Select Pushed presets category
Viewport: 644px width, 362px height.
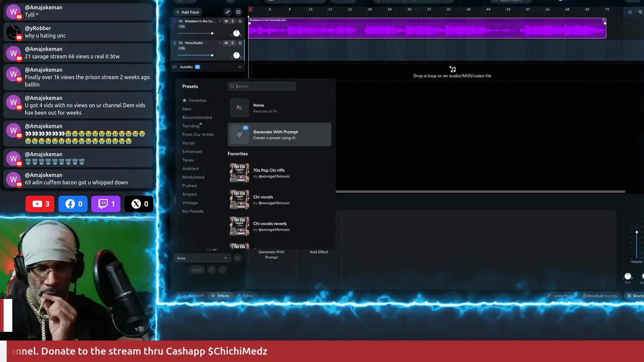(189, 186)
